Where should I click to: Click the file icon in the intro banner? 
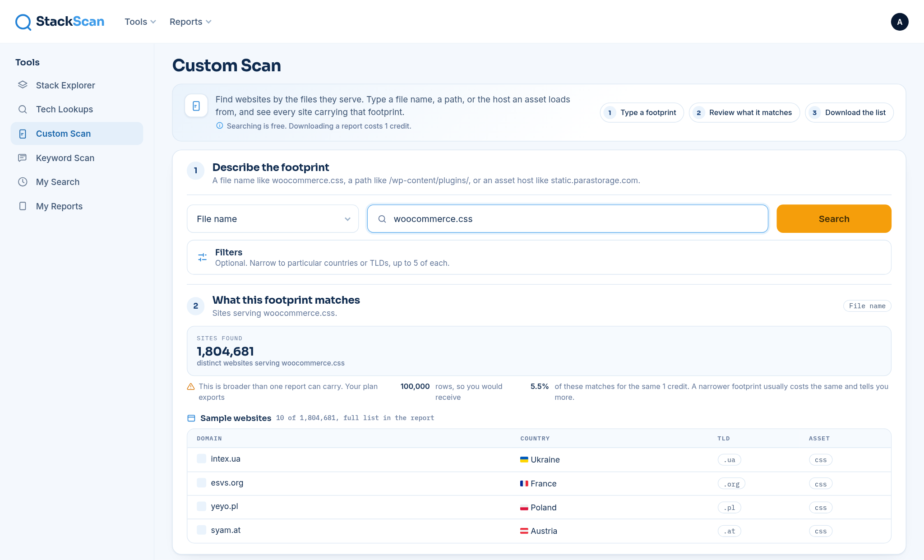pos(196,106)
